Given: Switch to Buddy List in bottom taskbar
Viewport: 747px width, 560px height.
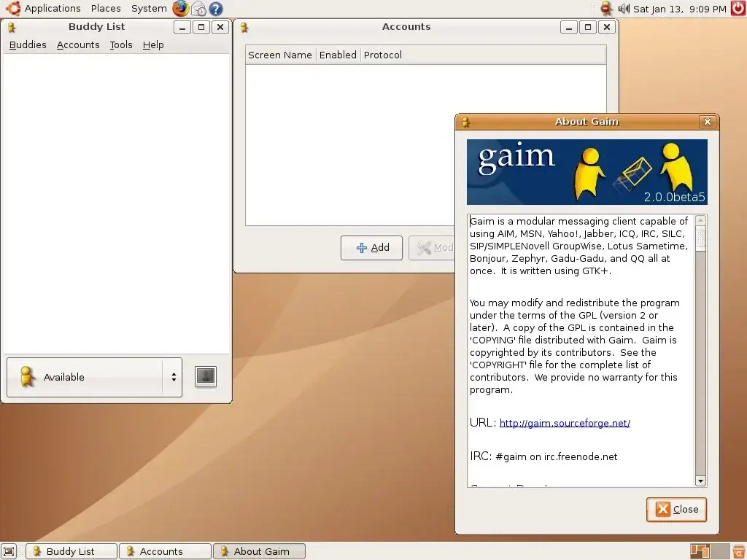Looking at the screenshot, I should click(71, 551).
